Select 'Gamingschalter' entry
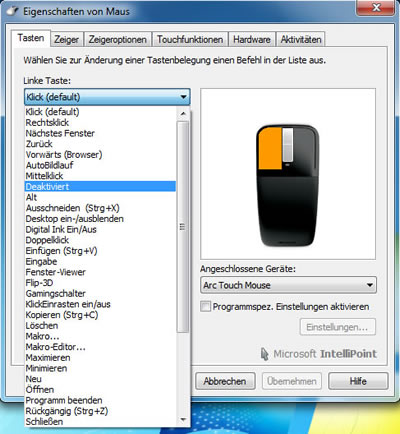Screen dimensions: 400x434 (100, 293)
